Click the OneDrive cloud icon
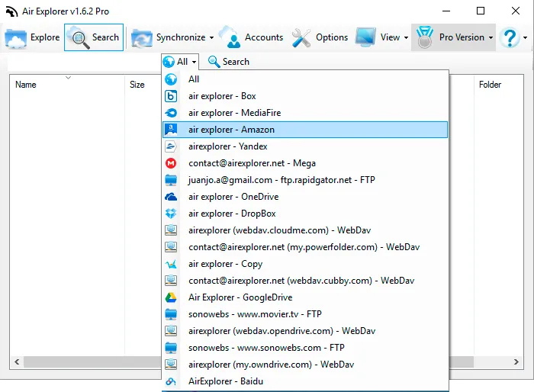Viewport: 534px width, 392px height. [171, 197]
